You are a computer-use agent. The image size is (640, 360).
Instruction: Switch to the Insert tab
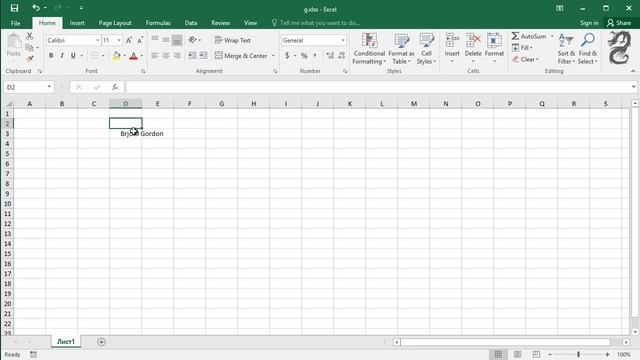[77, 23]
